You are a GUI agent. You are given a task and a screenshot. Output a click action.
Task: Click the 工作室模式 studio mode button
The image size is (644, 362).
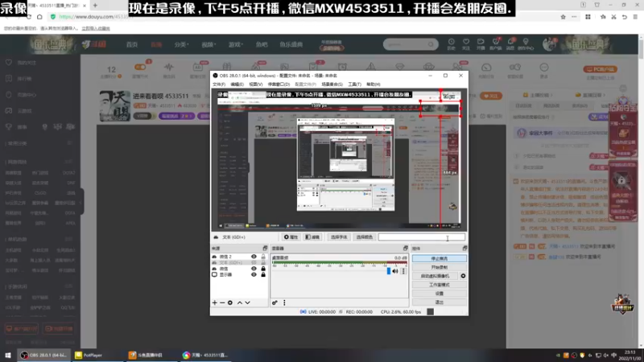(439, 285)
